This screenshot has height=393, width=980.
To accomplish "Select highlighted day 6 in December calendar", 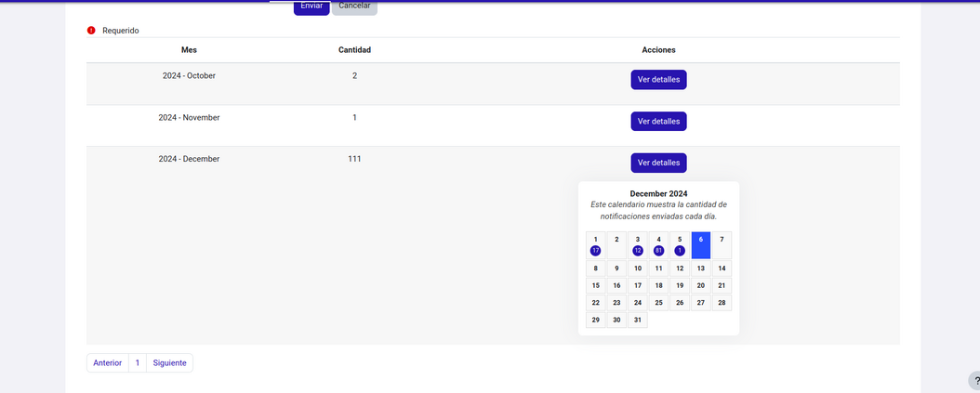I will pyautogui.click(x=701, y=245).
